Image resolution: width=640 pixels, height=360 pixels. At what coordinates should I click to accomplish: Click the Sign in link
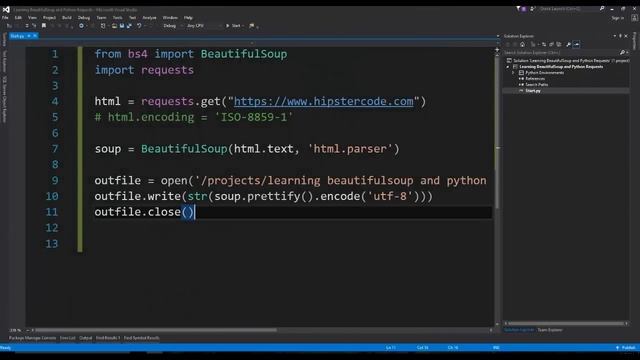618,18
